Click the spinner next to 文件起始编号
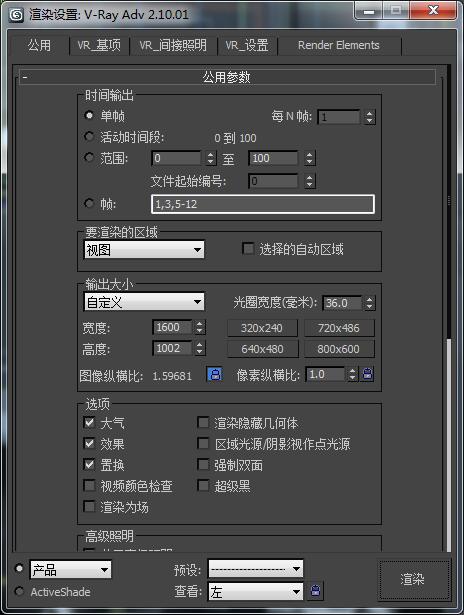Screen dimensions: 464x615 point(310,181)
